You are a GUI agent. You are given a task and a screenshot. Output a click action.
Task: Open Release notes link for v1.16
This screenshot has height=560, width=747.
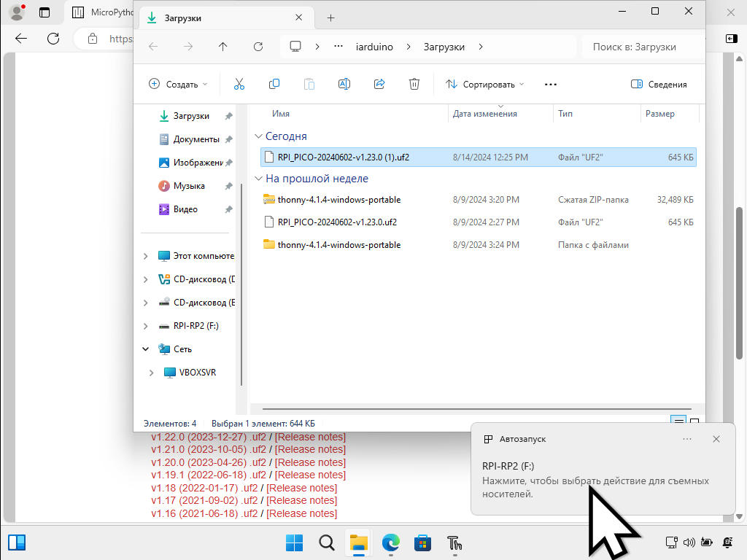pyautogui.click(x=301, y=513)
